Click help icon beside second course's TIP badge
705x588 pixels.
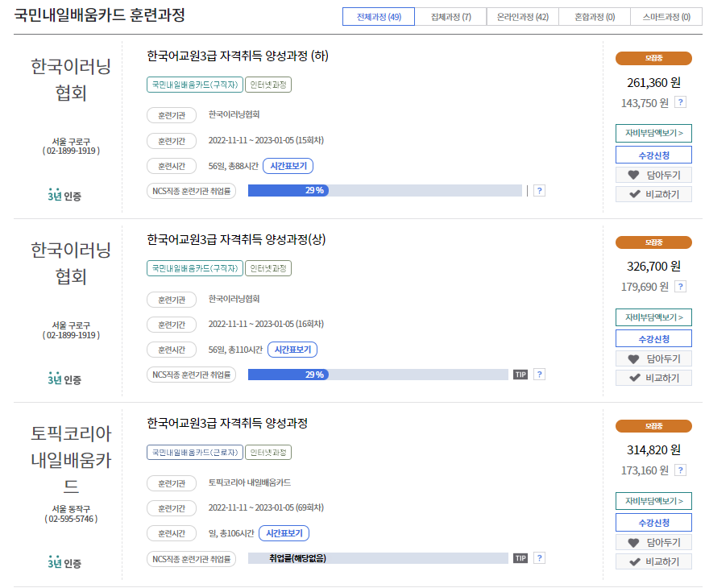click(539, 374)
